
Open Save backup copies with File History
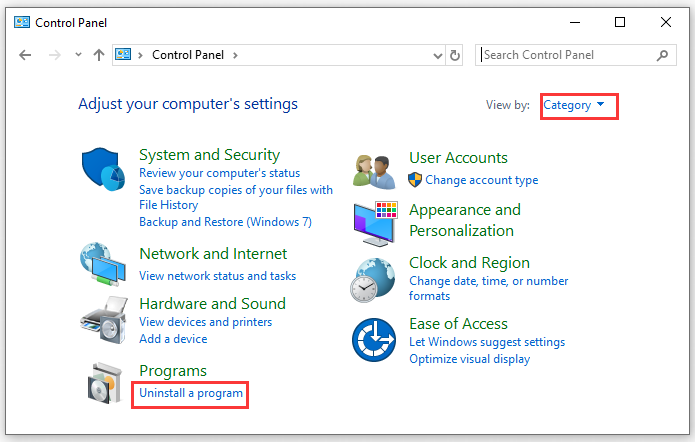236,197
